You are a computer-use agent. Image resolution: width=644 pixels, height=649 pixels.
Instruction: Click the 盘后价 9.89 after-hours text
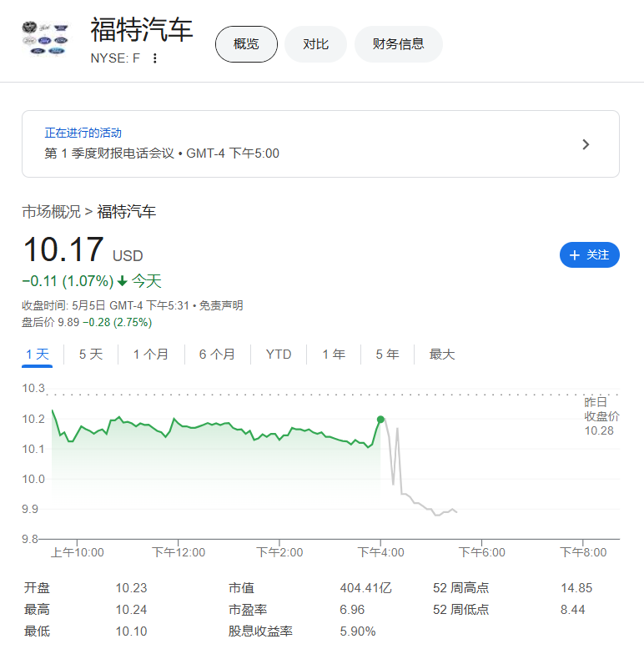click(51, 323)
